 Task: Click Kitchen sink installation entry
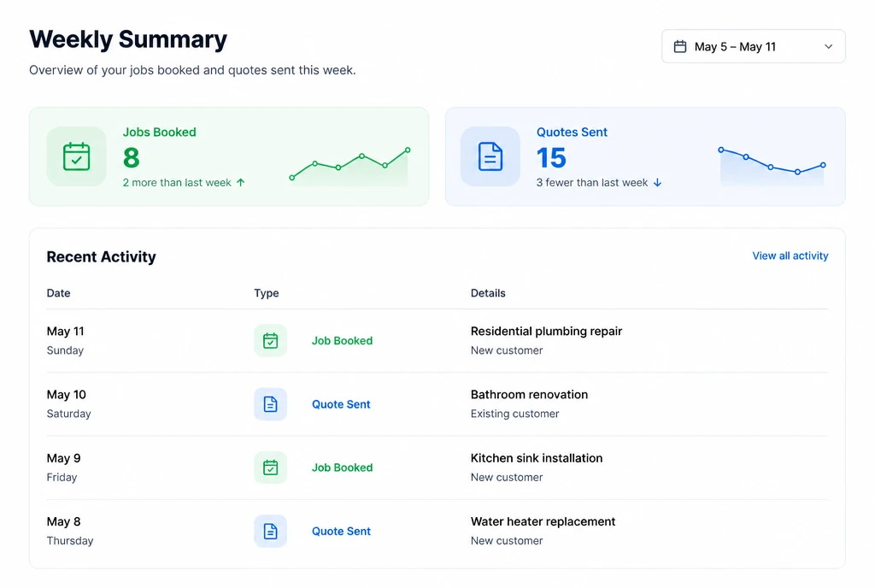(537, 458)
